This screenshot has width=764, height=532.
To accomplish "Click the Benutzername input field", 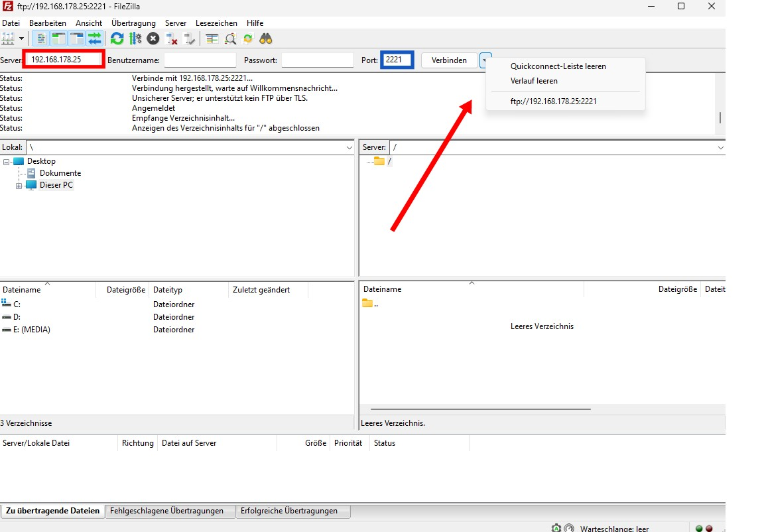I will [x=200, y=60].
